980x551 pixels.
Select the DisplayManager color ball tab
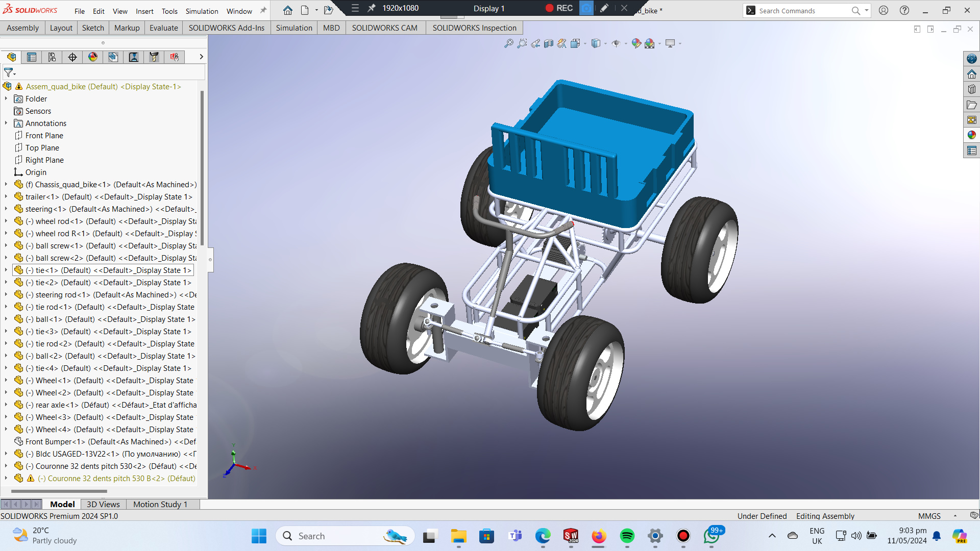point(93,57)
